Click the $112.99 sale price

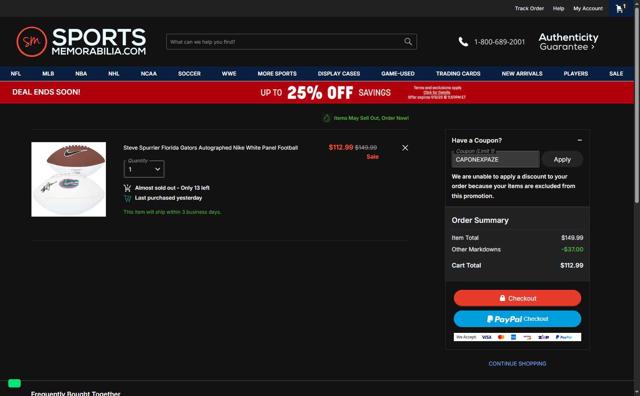tap(341, 147)
